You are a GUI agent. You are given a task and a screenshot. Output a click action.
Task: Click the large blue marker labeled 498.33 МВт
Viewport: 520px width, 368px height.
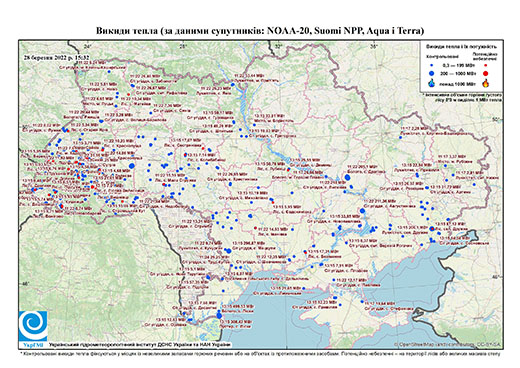click(x=219, y=315)
